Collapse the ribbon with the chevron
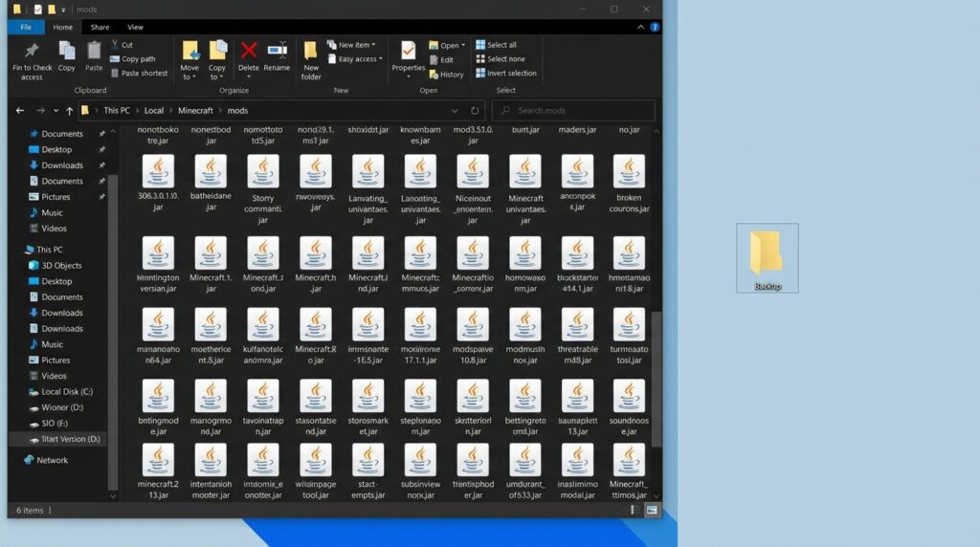 click(x=640, y=27)
